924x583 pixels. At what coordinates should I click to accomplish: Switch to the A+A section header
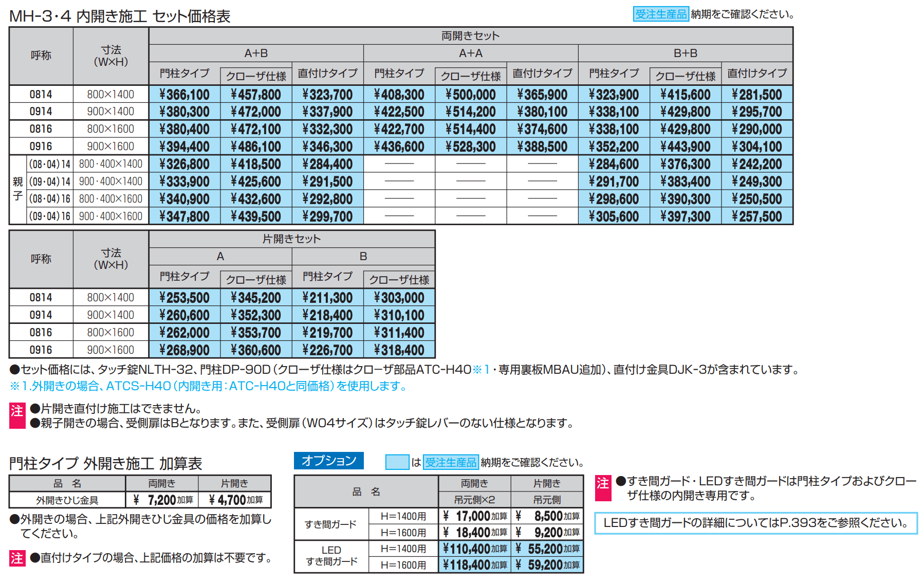tap(471, 53)
